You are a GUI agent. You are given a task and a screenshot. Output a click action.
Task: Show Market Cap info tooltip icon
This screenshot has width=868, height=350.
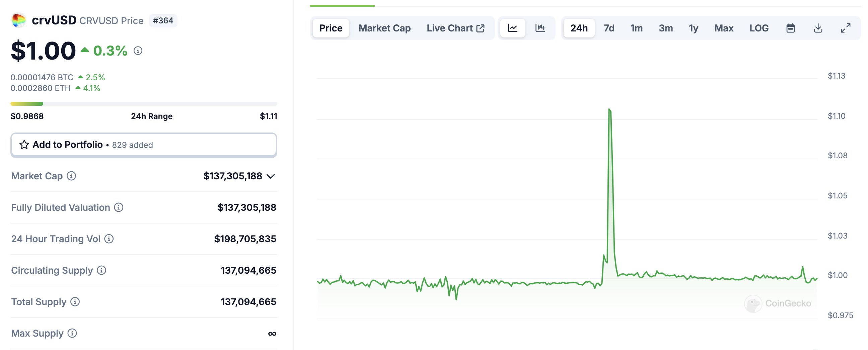tap(71, 176)
